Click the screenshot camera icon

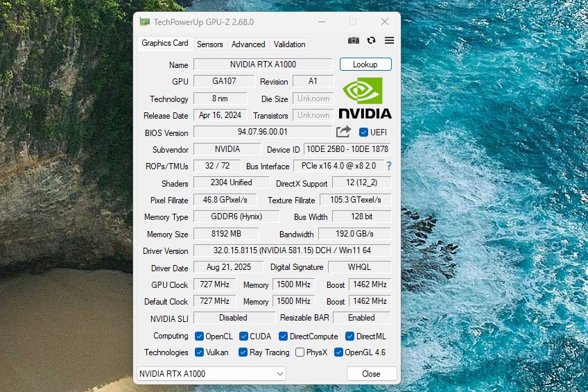(354, 41)
